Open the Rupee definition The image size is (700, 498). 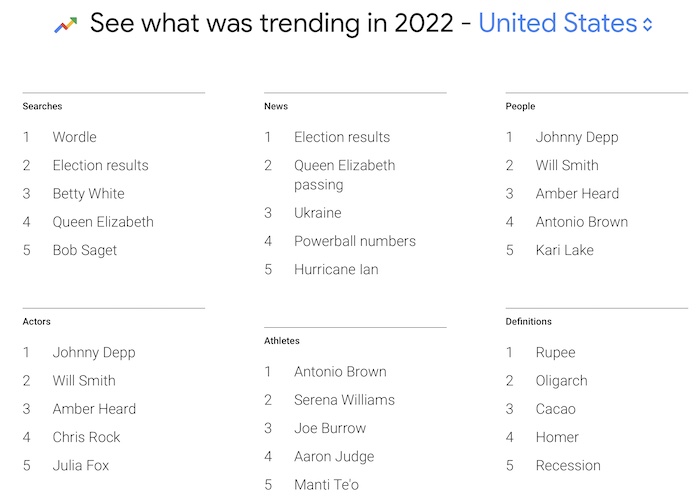coord(555,353)
